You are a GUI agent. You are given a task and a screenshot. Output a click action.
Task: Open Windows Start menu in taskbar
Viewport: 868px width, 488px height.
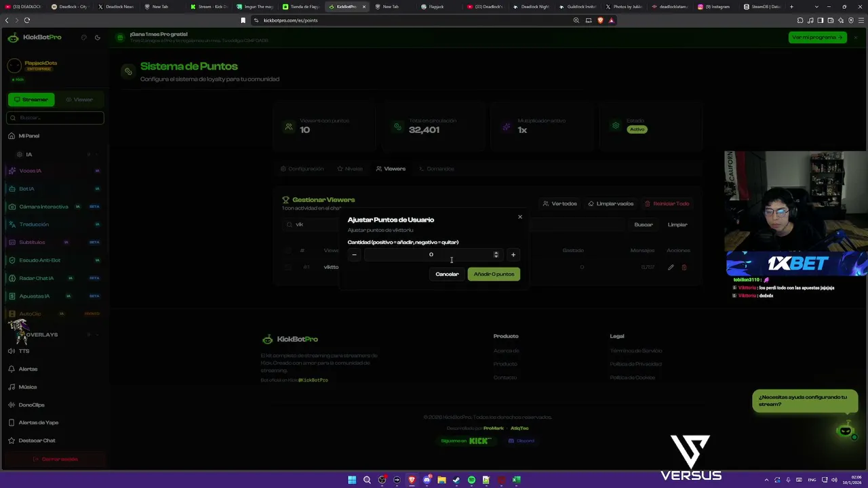coord(352,480)
